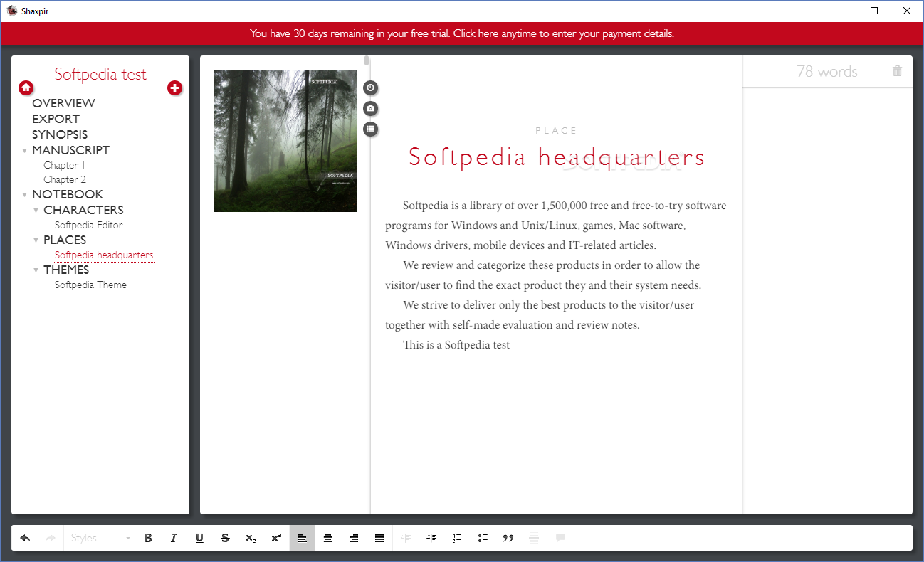Image resolution: width=924 pixels, height=562 pixels.
Task: Click the red plus add icon
Action: [x=174, y=88]
